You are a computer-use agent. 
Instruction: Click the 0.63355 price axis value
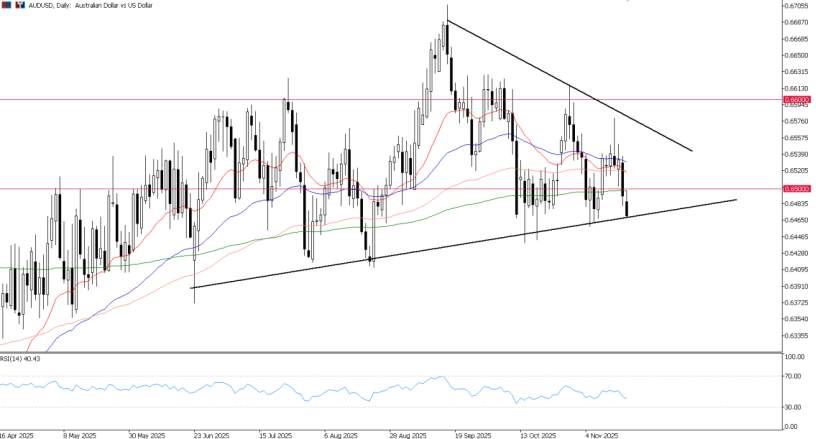(797, 335)
